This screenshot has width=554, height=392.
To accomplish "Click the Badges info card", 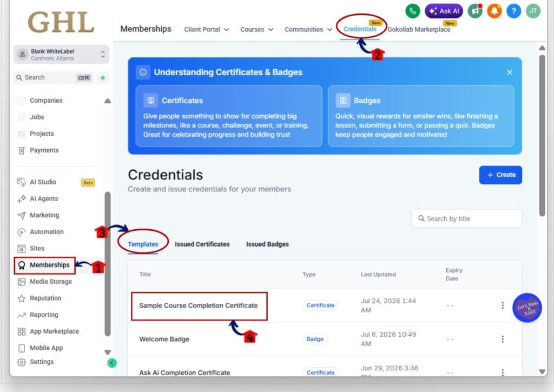I will point(421,116).
